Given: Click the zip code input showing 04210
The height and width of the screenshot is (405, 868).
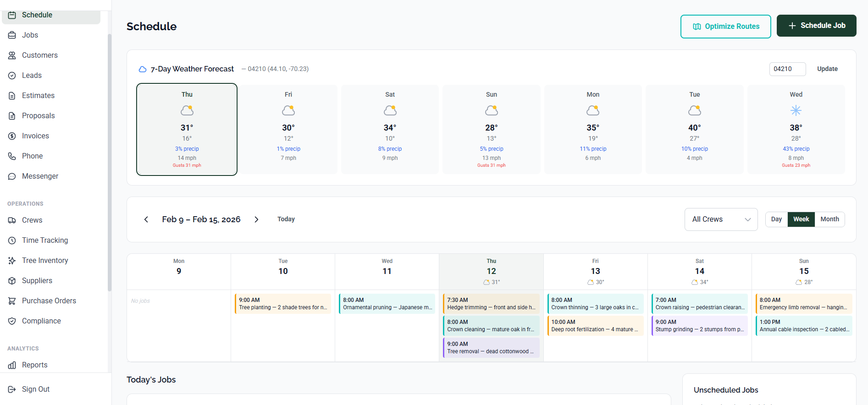Looking at the screenshot, I should (787, 69).
